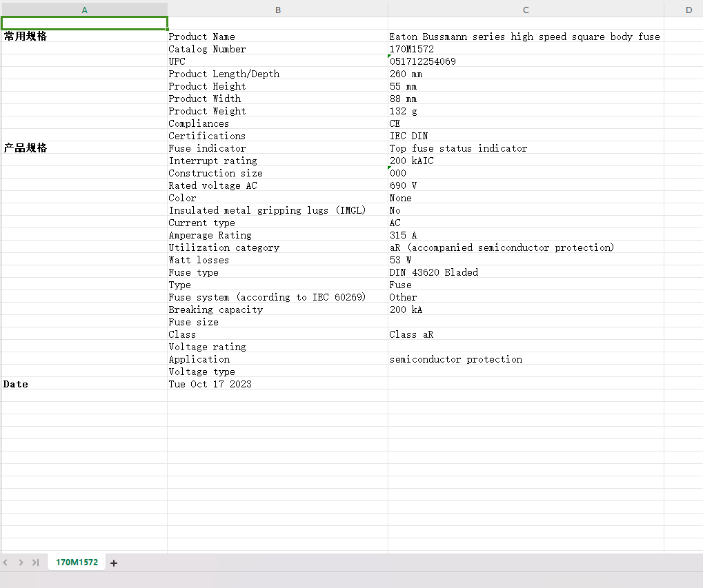
Task: Select the DIN 43620 Bladed cell
Action: click(526, 272)
